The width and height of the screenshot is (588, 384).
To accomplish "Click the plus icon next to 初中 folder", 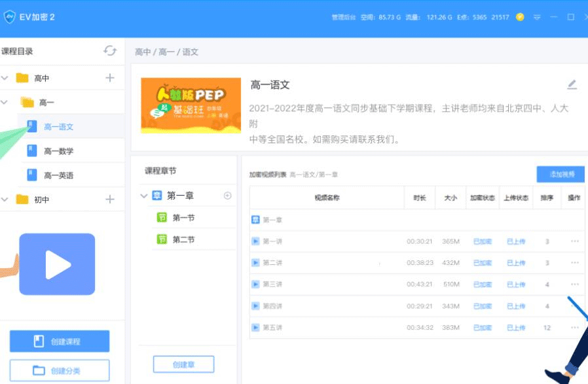I will click(109, 200).
